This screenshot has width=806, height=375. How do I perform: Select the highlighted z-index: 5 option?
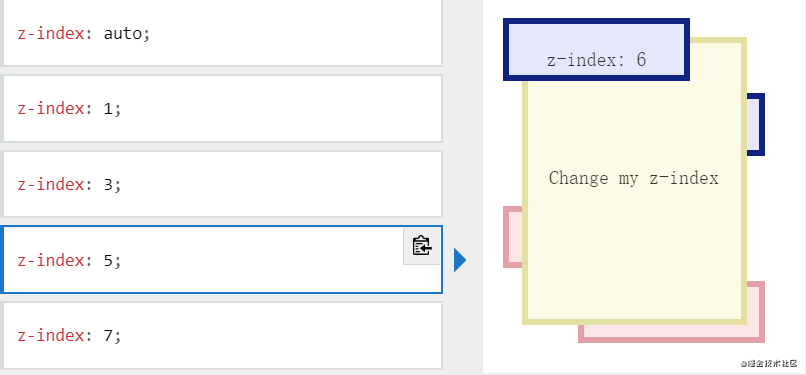[x=222, y=259]
